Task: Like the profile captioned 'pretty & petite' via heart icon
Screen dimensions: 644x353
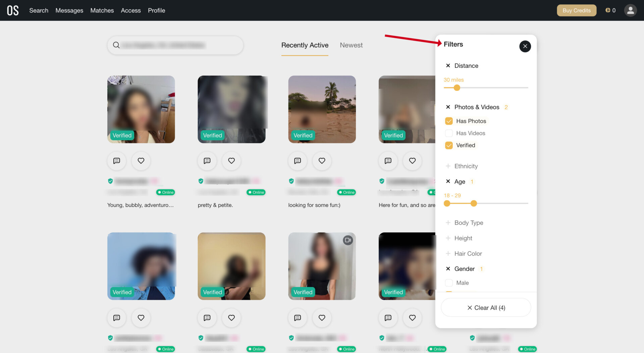Action: [231, 161]
